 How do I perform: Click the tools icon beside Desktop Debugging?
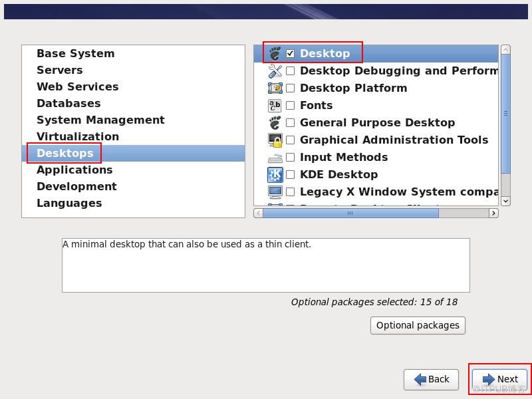tap(275, 71)
